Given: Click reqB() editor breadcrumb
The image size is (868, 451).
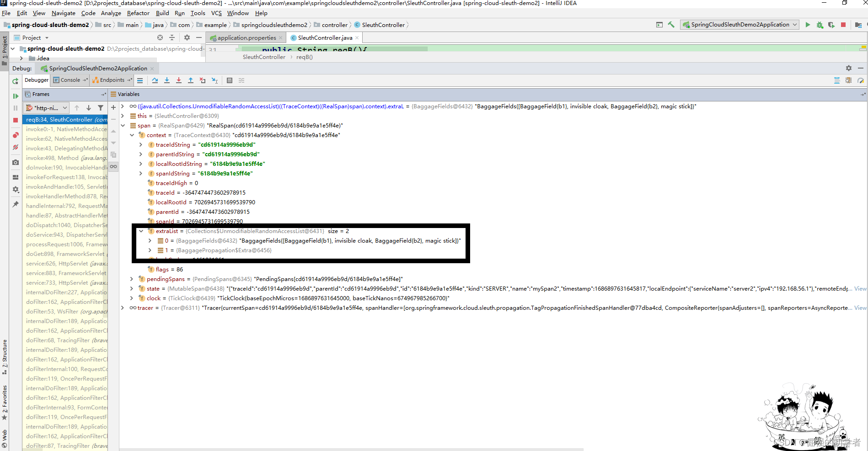Looking at the screenshot, I should click(x=304, y=57).
